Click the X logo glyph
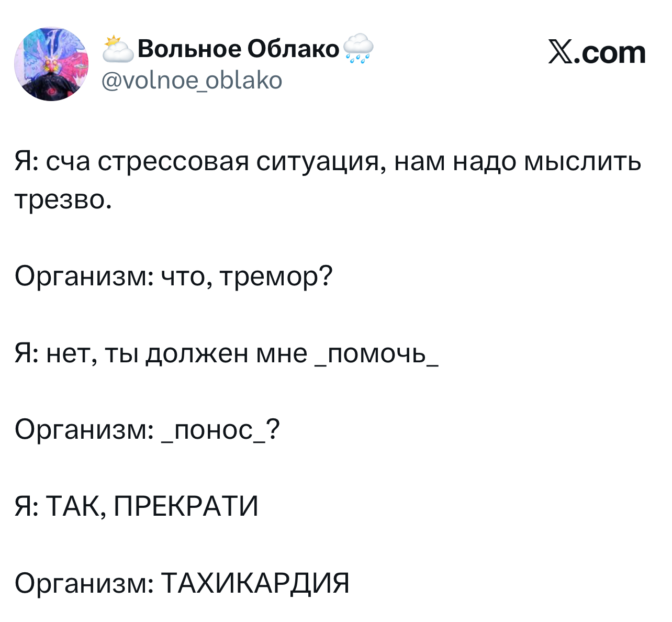672x622 pixels. [x=561, y=53]
